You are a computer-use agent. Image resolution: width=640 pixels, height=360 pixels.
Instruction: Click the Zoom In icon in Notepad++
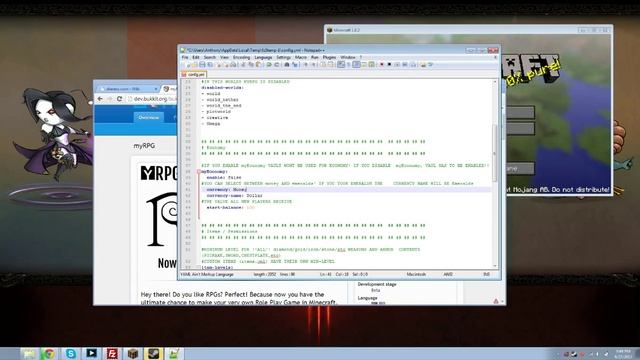[306, 64]
